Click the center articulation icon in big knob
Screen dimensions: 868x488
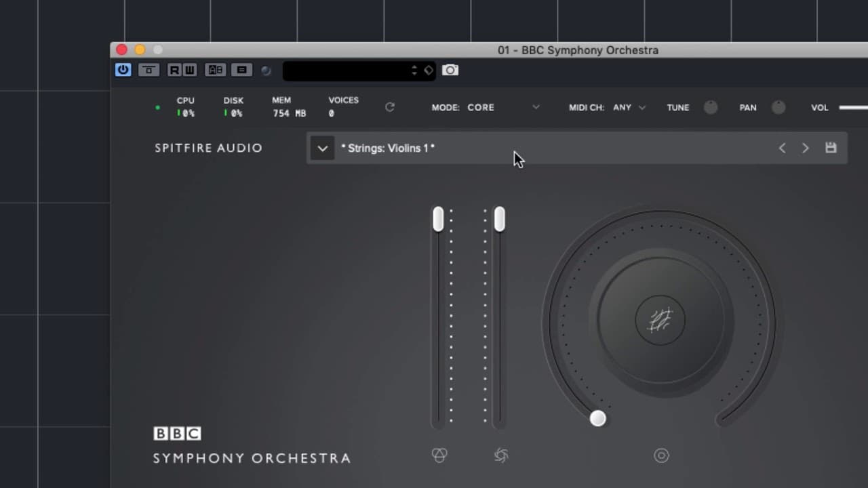click(660, 320)
